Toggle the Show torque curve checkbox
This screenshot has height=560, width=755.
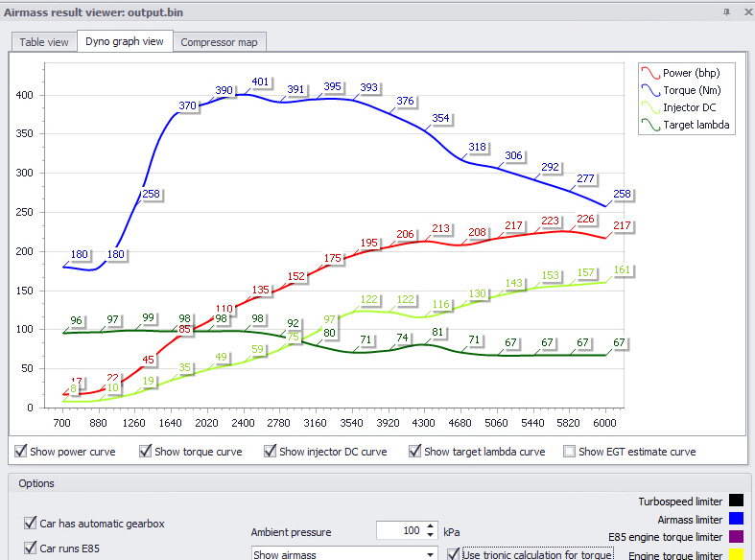point(146,451)
